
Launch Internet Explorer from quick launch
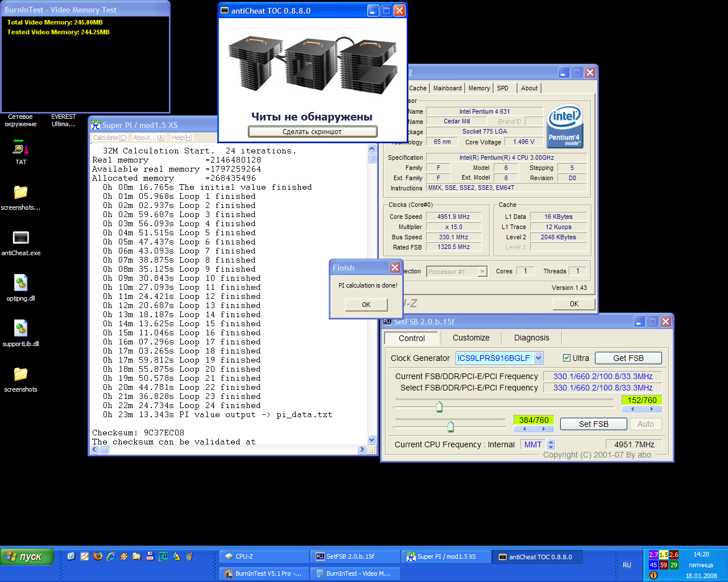(x=111, y=556)
